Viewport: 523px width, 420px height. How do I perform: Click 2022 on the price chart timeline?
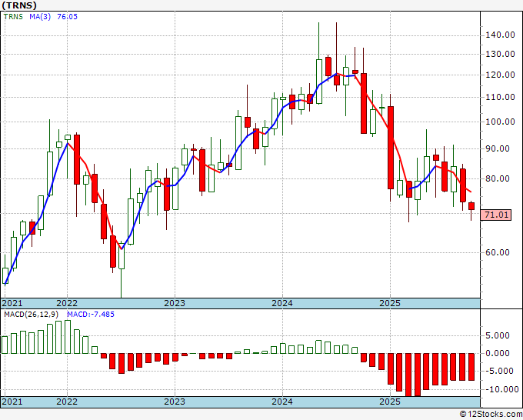point(67,303)
